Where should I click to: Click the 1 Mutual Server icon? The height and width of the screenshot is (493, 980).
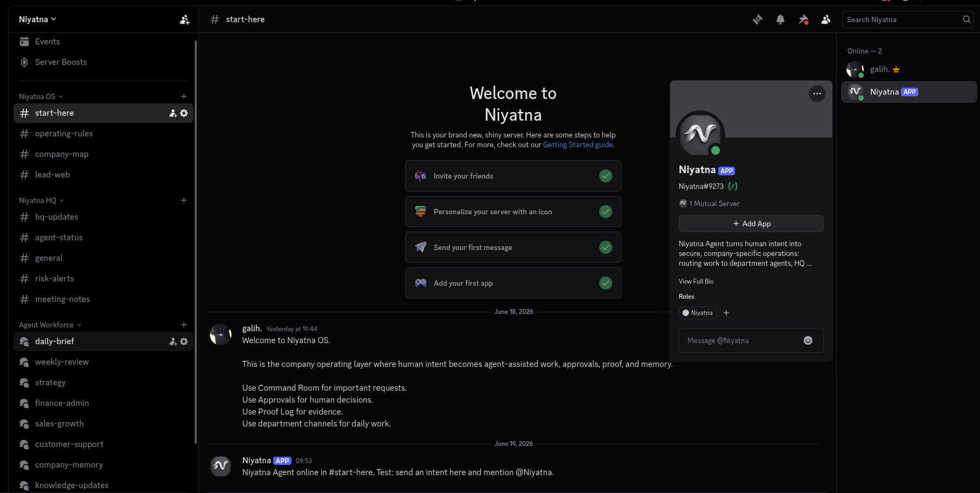pos(683,203)
